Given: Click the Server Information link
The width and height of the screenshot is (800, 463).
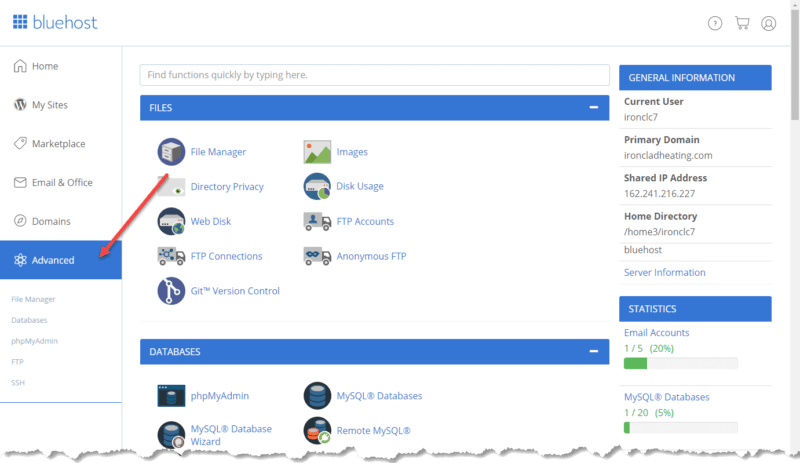Looking at the screenshot, I should pyautogui.click(x=664, y=272).
